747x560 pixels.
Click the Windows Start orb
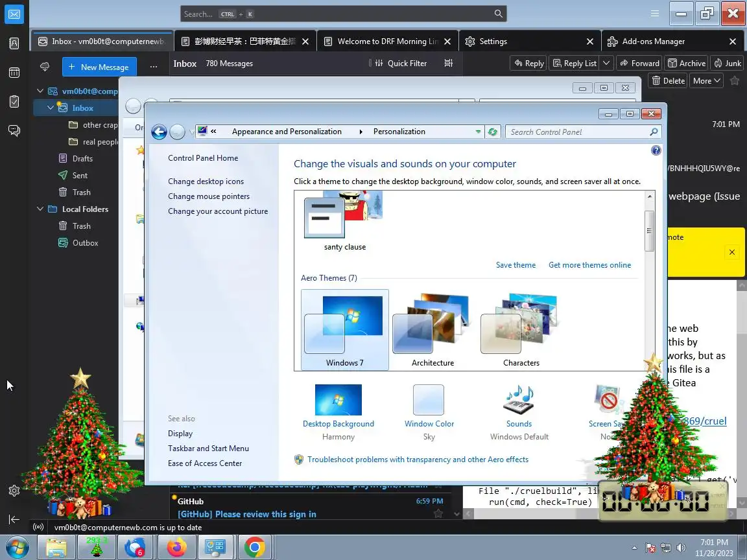point(17,548)
